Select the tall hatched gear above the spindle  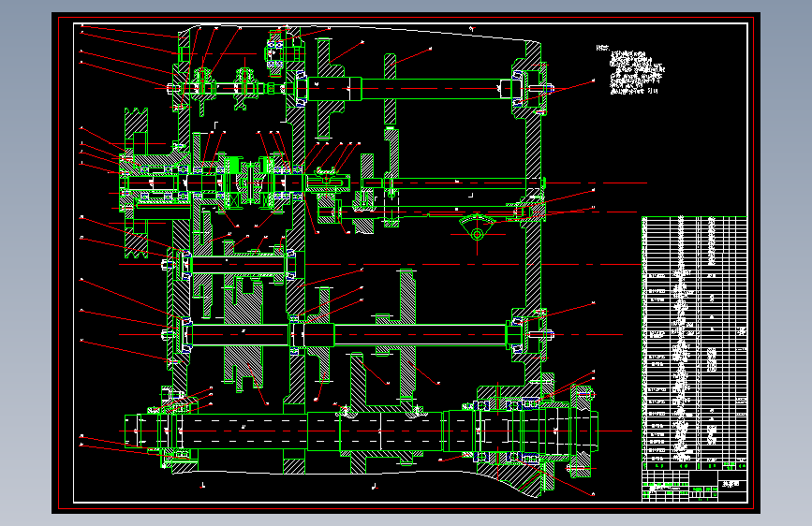407,335
